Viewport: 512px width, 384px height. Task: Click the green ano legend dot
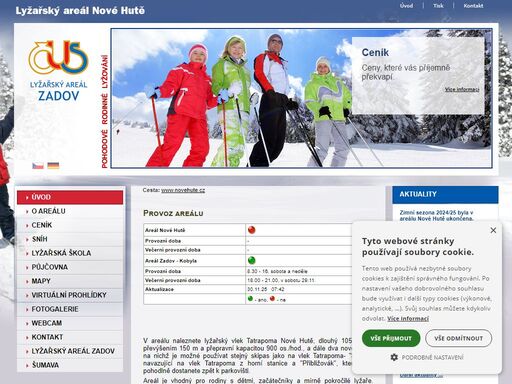pyautogui.click(x=250, y=298)
